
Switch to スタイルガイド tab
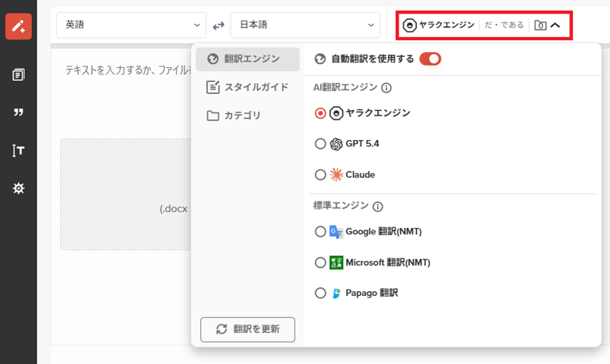click(247, 87)
